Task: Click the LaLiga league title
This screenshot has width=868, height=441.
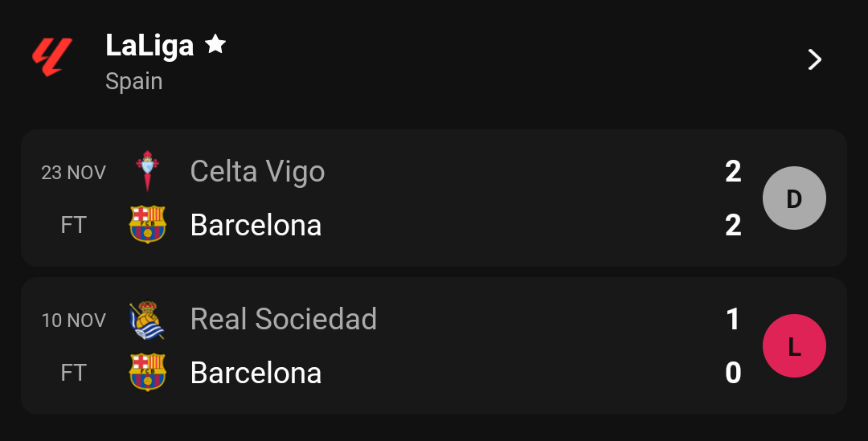Action: pyautogui.click(x=149, y=46)
